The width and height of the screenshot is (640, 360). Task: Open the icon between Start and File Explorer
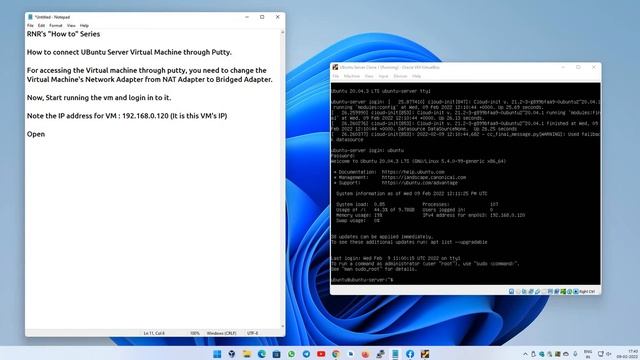(x=232, y=354)
